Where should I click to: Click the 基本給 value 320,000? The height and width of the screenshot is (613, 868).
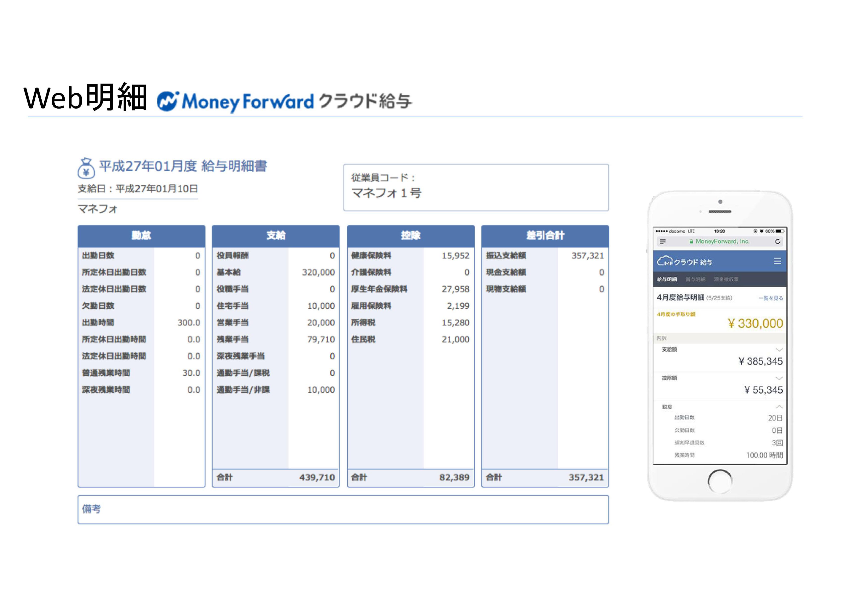coord(318,272)
